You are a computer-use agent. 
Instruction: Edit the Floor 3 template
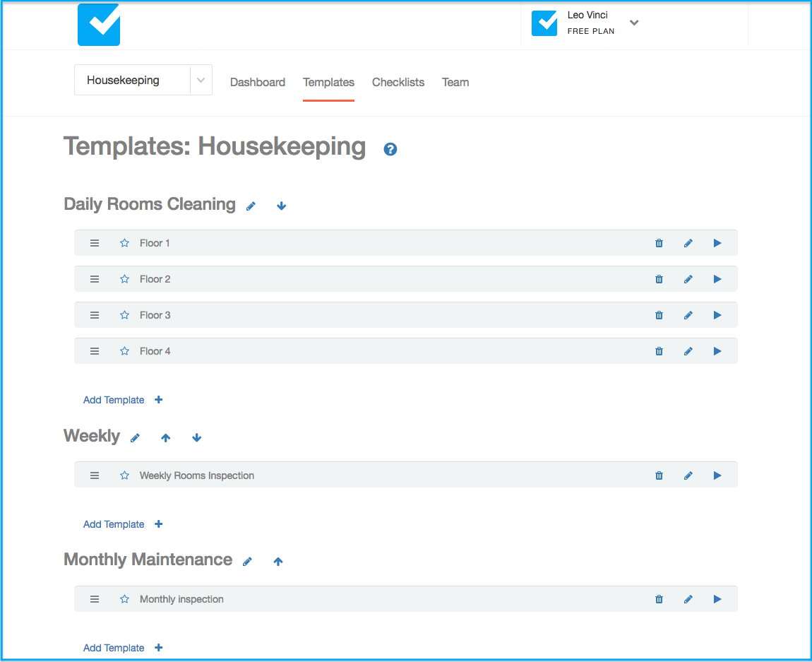(688, 315)
